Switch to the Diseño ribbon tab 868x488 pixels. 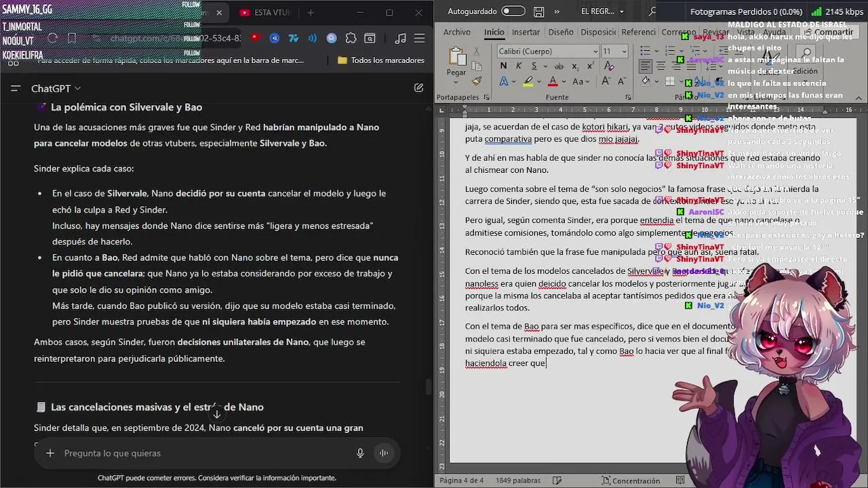coord(561,32)
